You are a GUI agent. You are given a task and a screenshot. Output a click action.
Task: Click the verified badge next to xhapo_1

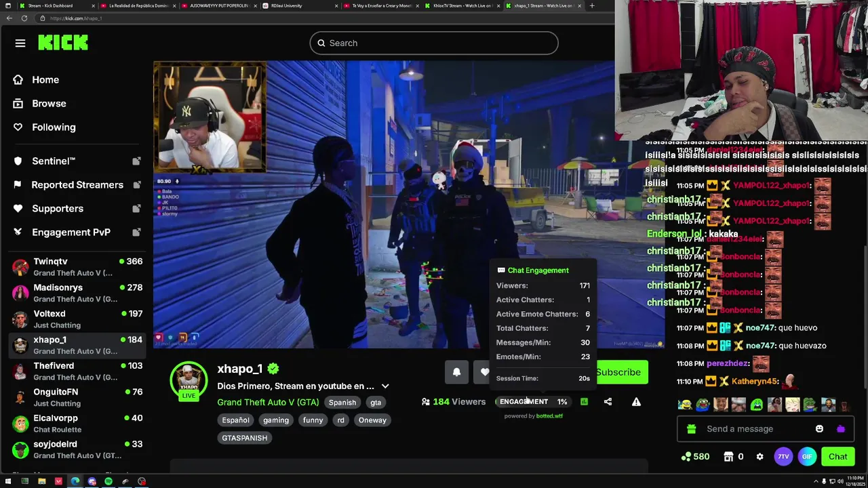tap(273, 369)
